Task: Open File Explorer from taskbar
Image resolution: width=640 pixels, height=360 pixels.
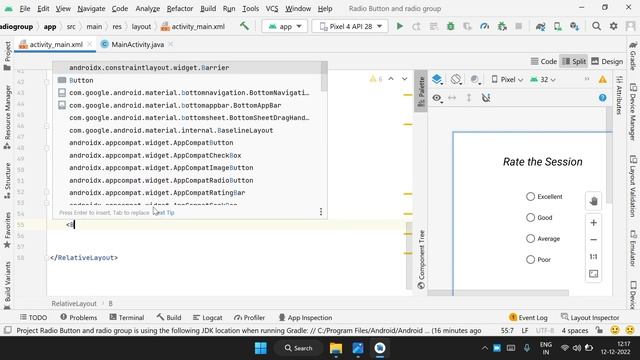Action: (336, 348)
